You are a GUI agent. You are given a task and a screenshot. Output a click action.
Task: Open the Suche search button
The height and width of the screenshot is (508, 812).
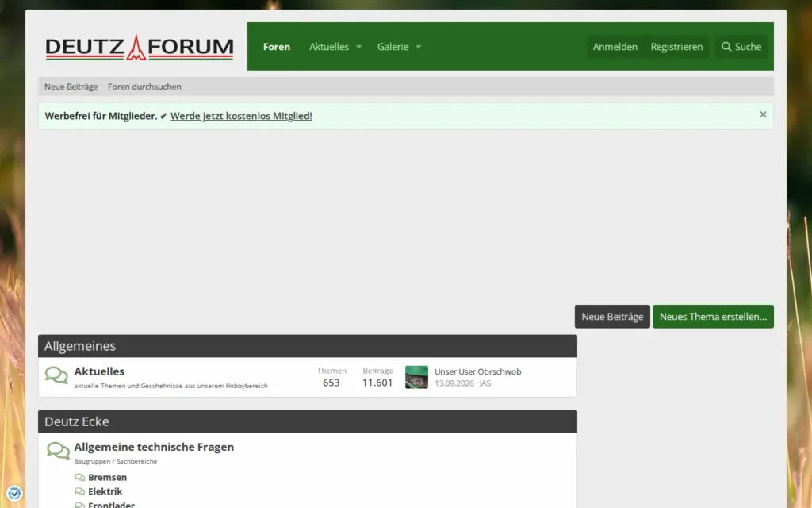(x=741, y=47)
